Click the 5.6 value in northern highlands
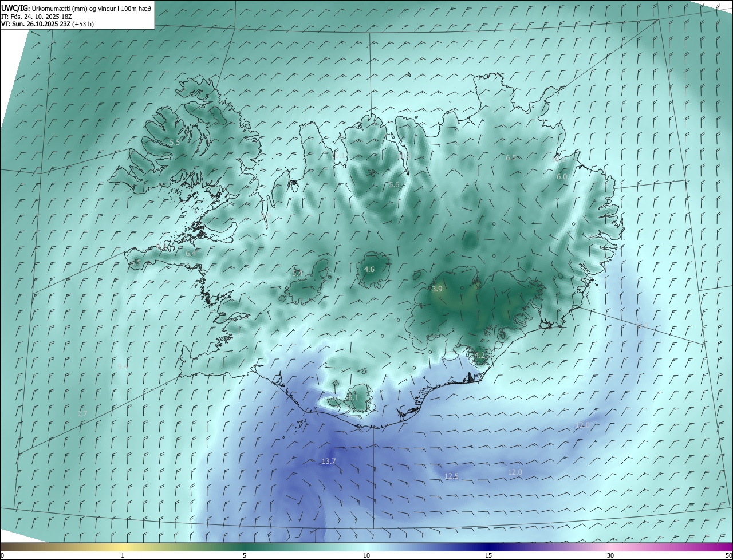Screen dimensions: 733x560 pos(394,185)
